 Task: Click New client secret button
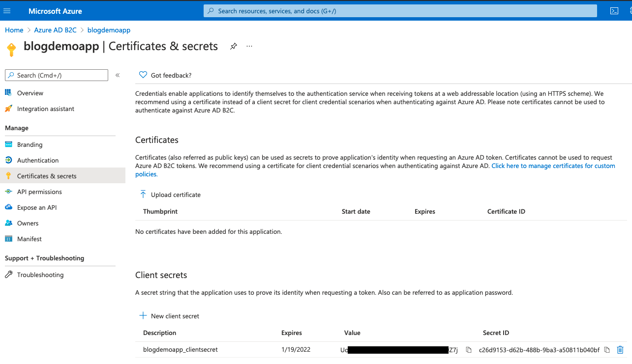(x=169, y=316)
